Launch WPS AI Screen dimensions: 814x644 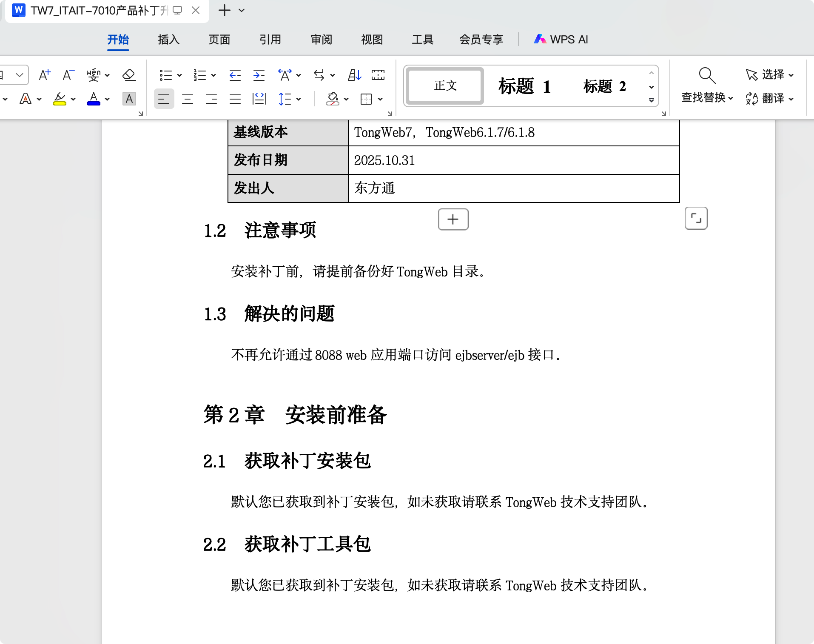pyautogui.click(x=561, y=40)
